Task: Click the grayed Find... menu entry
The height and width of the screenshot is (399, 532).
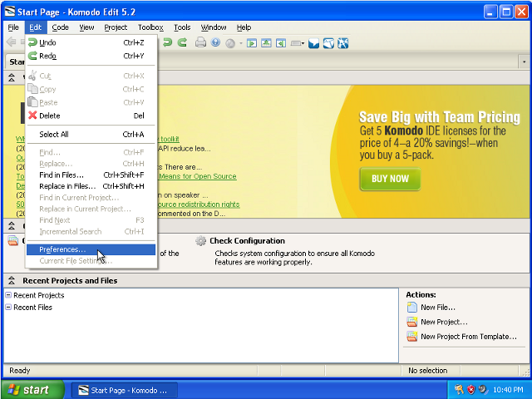Action: click(91, 152)
